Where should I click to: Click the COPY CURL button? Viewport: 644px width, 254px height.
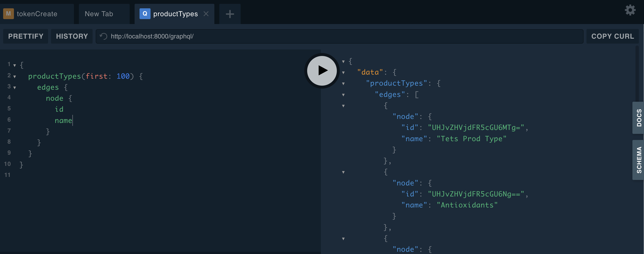pyautogui.click(x=613, y=36)
